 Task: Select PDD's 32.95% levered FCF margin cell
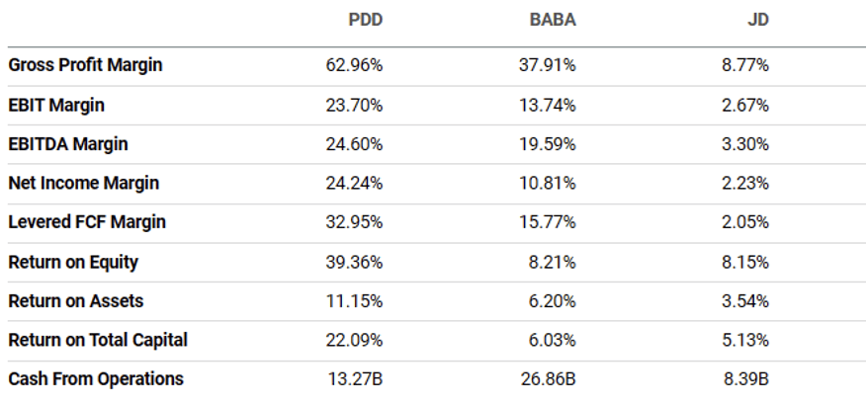tap(354, 222)
